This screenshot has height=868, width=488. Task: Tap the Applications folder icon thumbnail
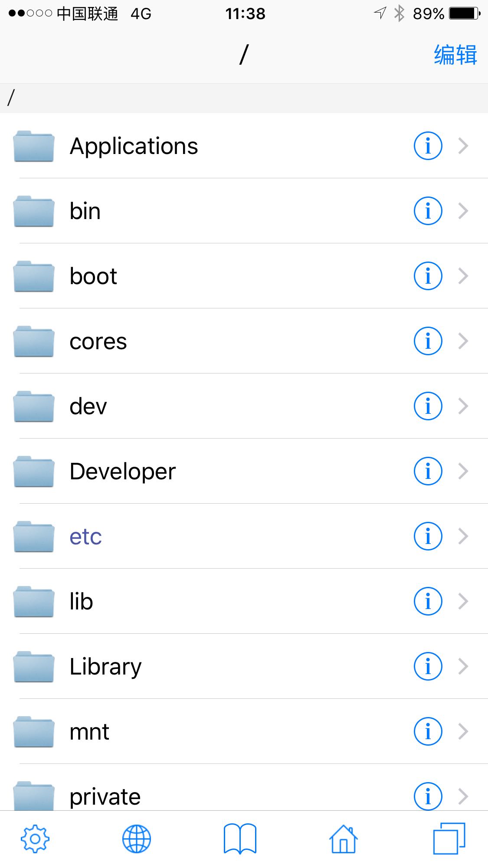coord(34,146)
